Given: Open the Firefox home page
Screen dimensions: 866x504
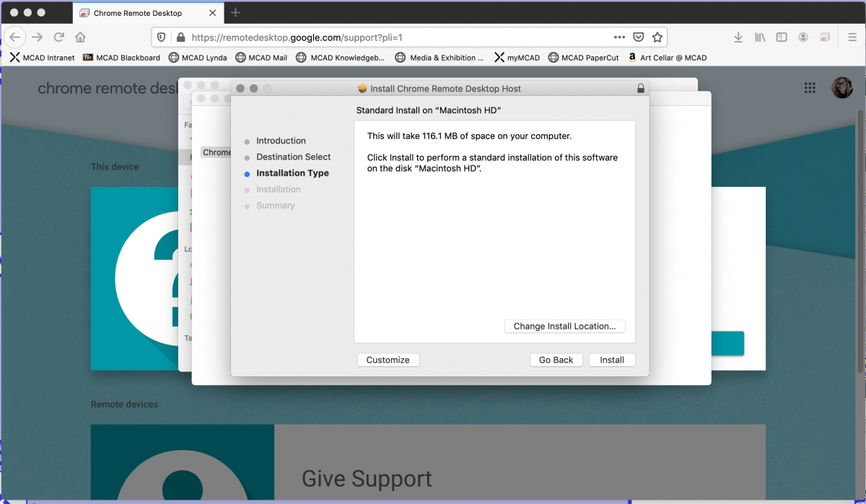Looking at the screenshot, I should point(80,37).
